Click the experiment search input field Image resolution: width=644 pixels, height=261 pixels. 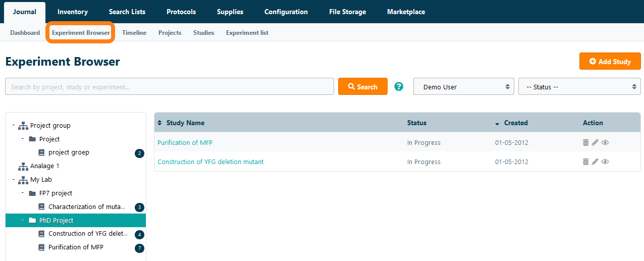(169, 87)
